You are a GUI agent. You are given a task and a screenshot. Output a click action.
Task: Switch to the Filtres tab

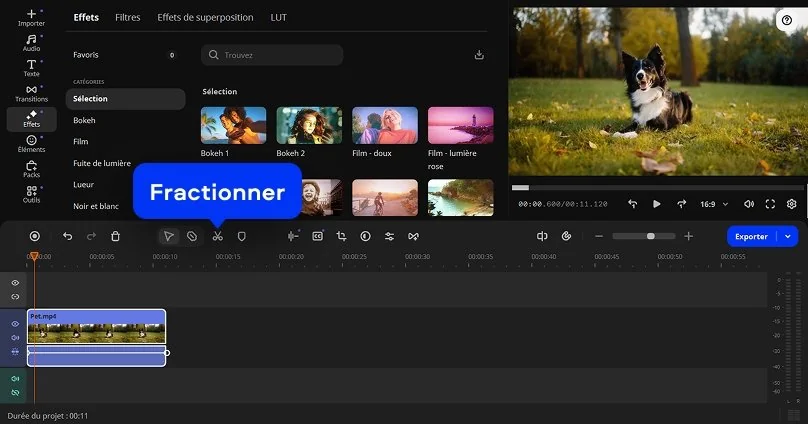(127, 18)
